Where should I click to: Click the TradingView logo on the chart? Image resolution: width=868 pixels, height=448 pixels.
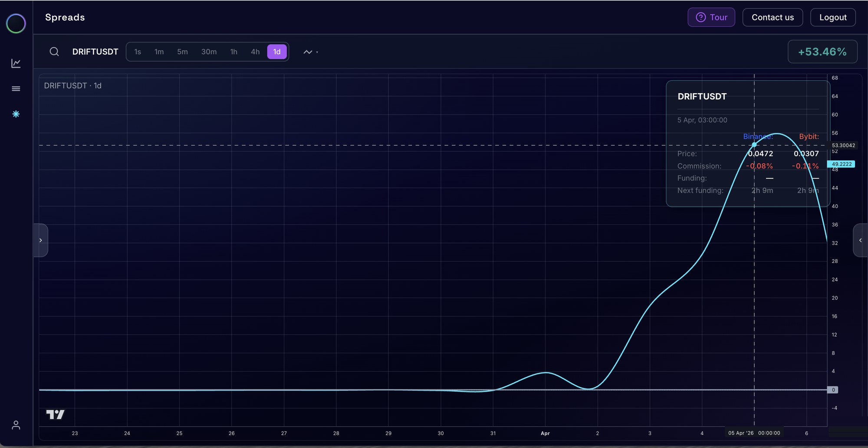[x=55, y=415]
